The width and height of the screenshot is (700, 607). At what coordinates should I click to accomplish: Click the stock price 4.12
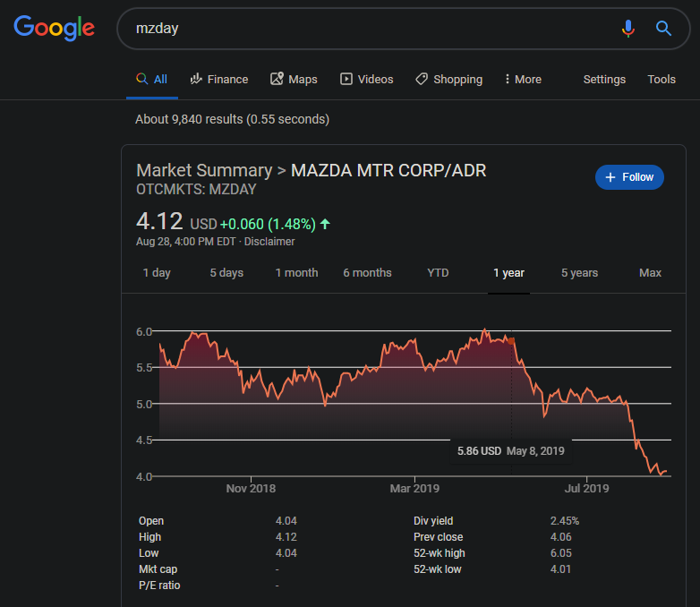tap(159, 221)
